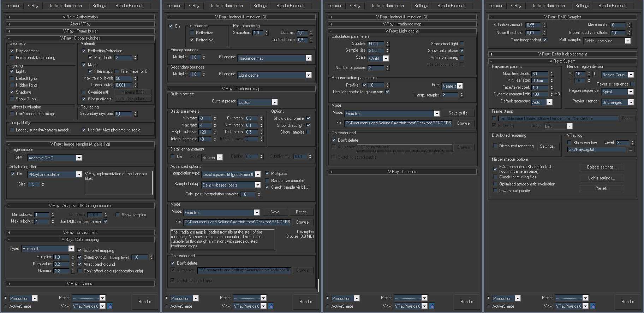Screen dimensions: 644x313
Task: Select ActiveShade radio in Global switches panel
Action: pyautogui.click(x=6, y=306)
